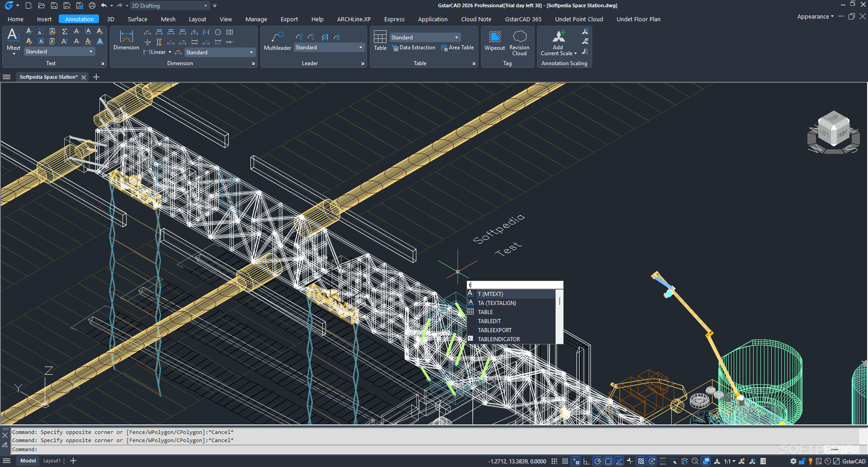Open the Table style Standard dropdown
Screen dimensions: 868x467
pyautogui.click(x=425, y=38)
